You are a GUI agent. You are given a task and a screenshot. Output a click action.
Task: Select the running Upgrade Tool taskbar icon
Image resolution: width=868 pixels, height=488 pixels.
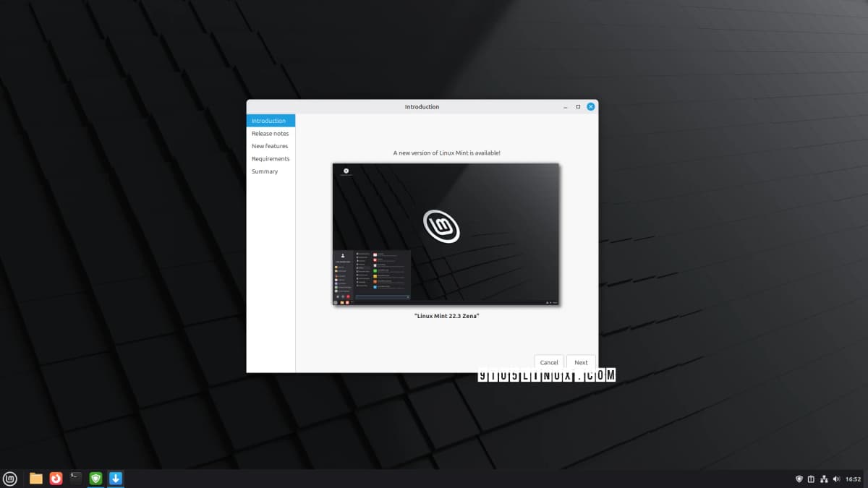coord(115,478)
